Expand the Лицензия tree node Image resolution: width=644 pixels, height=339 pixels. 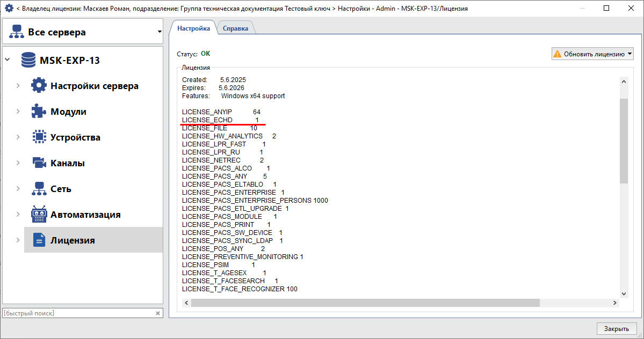(x=18, y=240)
